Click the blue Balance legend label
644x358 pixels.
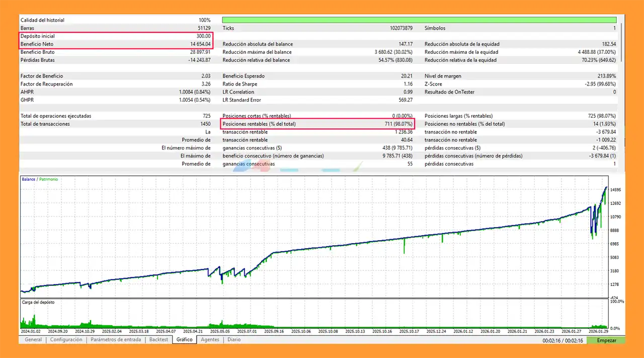28,179
